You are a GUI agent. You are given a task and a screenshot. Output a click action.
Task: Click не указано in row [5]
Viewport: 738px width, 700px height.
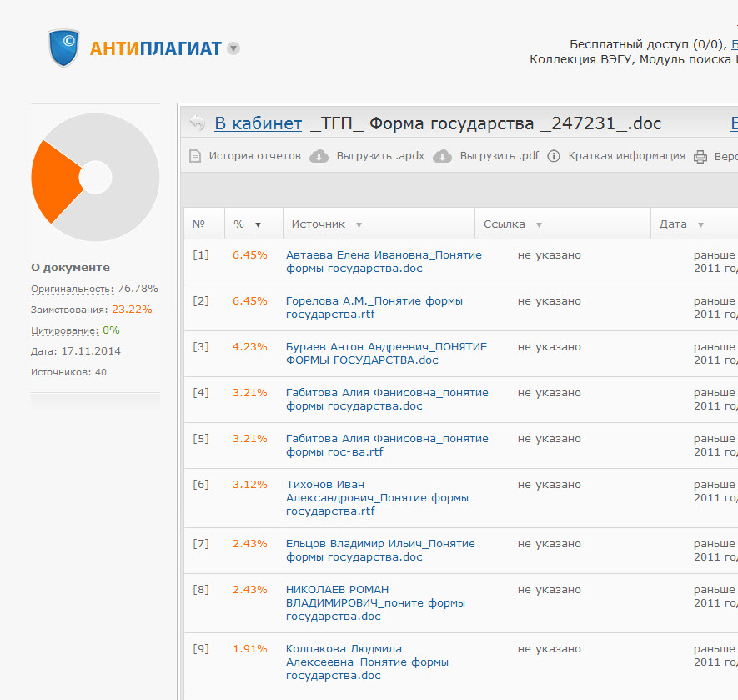coord(550,438)
